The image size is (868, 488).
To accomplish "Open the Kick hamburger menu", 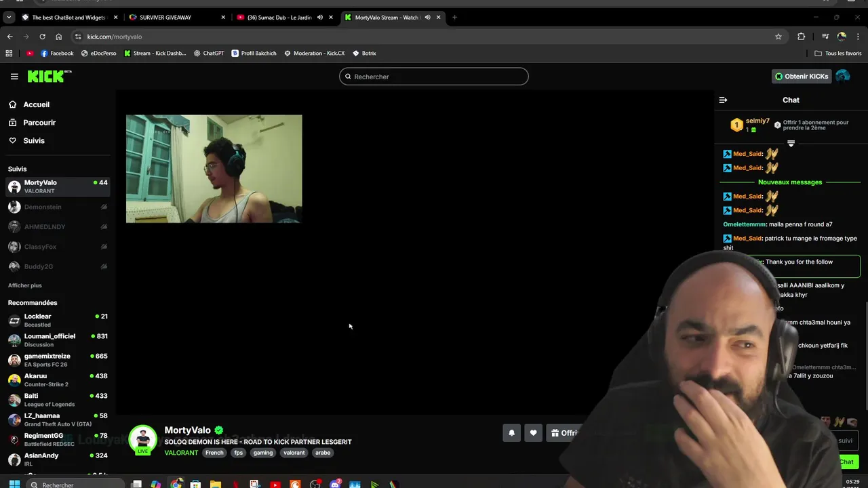I will point(14,77).
